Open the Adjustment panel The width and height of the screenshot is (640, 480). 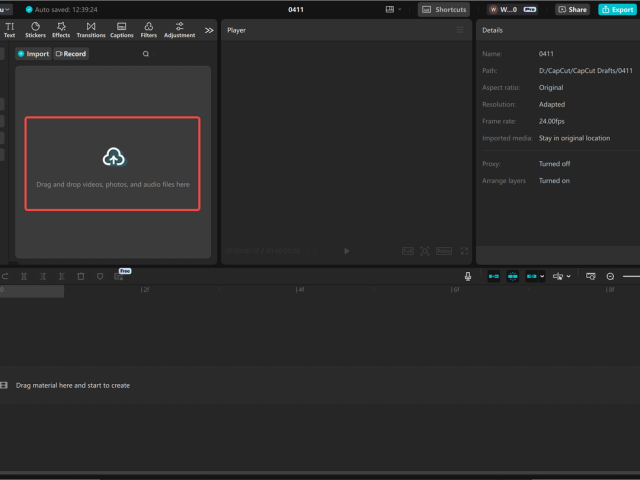[179, 30]
